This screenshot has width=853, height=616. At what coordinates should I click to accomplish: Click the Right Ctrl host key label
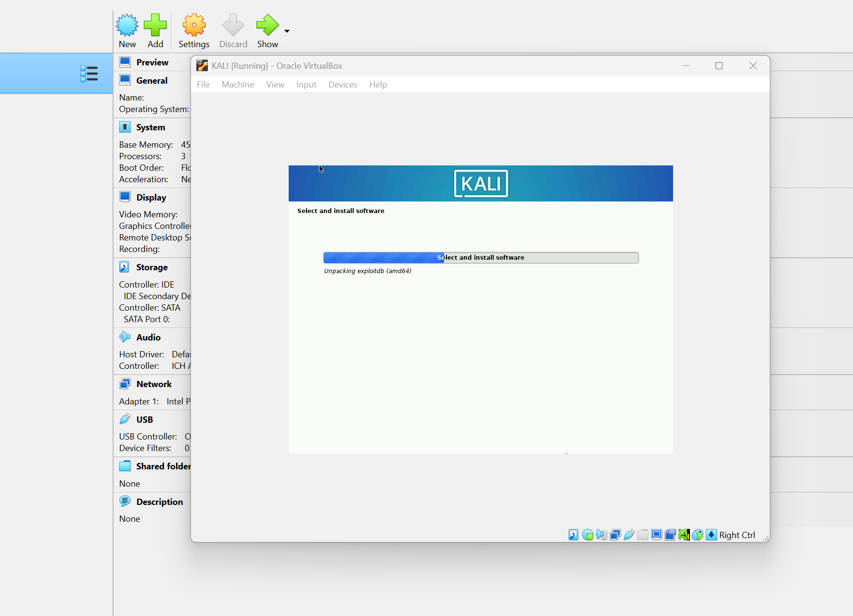point(737,535)
